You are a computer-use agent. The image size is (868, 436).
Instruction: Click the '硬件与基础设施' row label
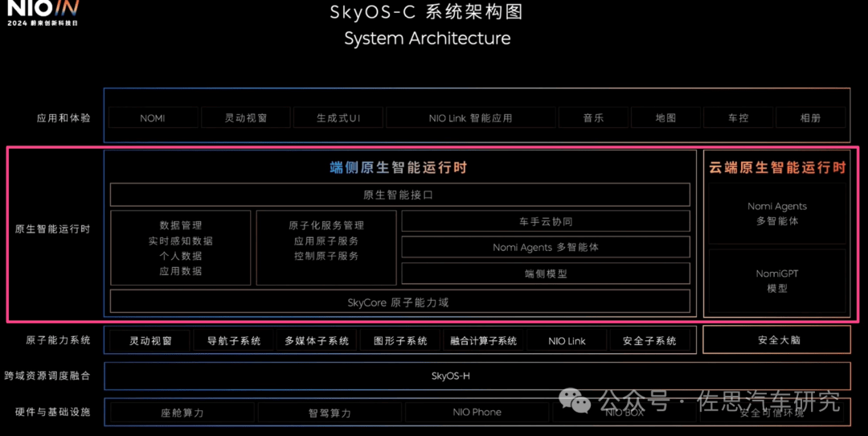point(52,412)
